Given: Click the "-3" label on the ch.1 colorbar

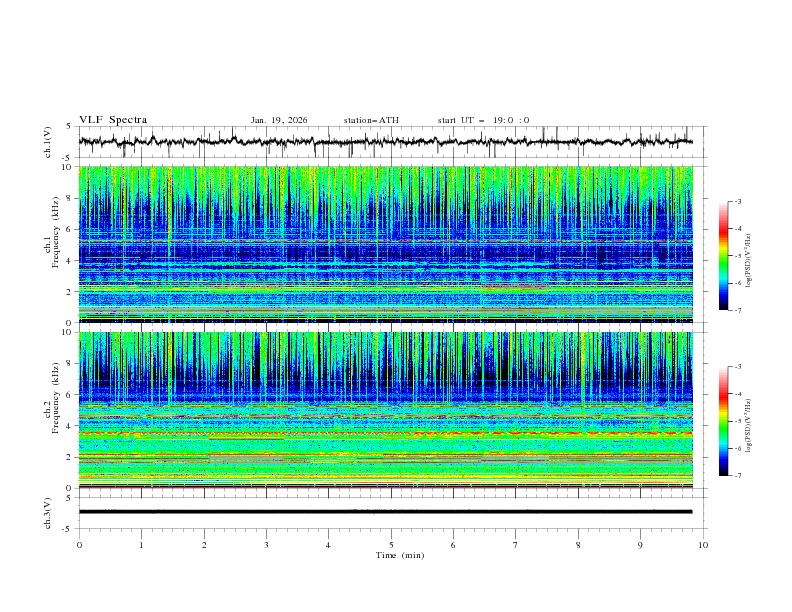Looking at the screenshot, I should click(x=737, y=201).
